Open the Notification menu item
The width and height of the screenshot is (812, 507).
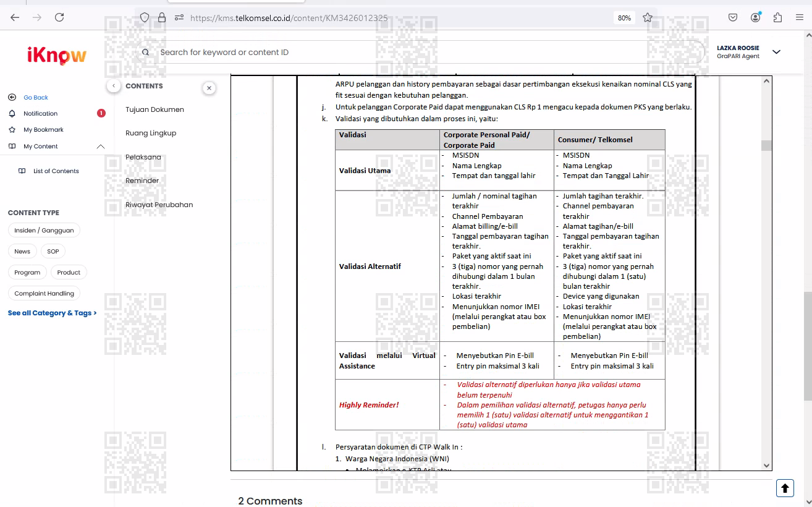(40, 114)
